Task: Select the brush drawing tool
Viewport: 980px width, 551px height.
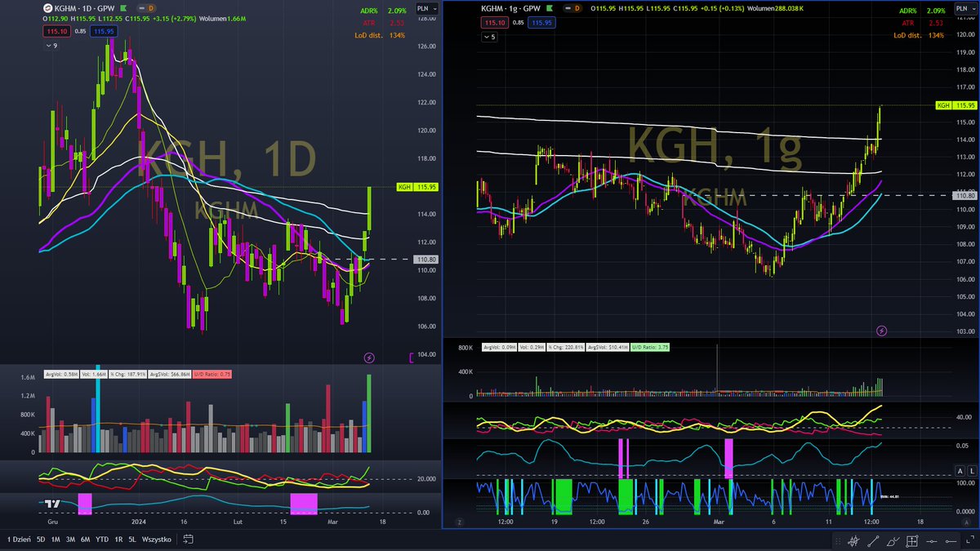Action: coord(893,540)
